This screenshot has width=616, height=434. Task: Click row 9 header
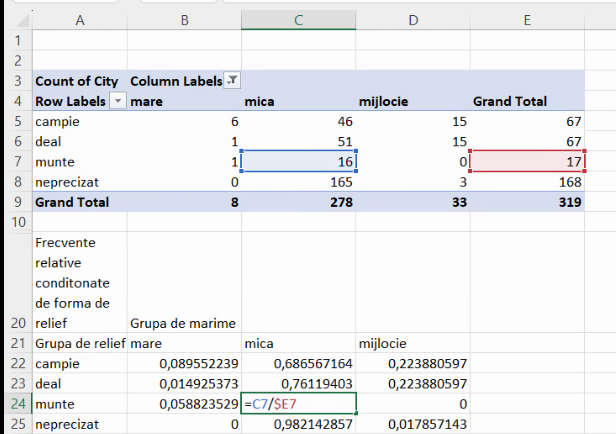[16, 201]
